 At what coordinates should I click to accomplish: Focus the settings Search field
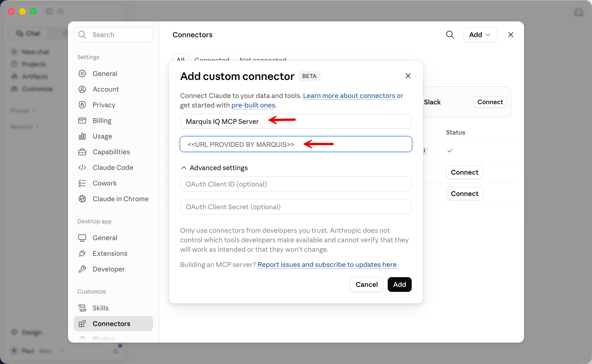pyautogui.click(x=113, y=35)
